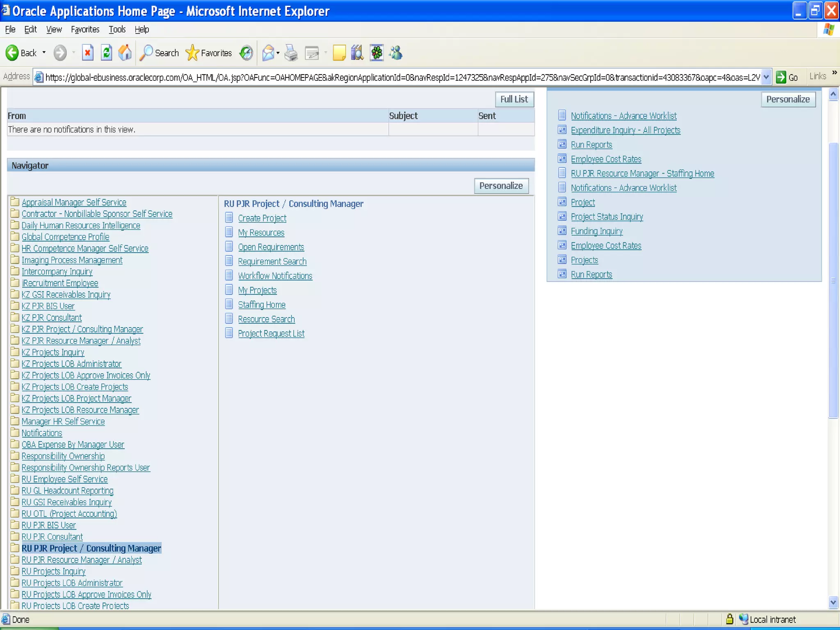Click the Back arrow icon

(12, 53)
